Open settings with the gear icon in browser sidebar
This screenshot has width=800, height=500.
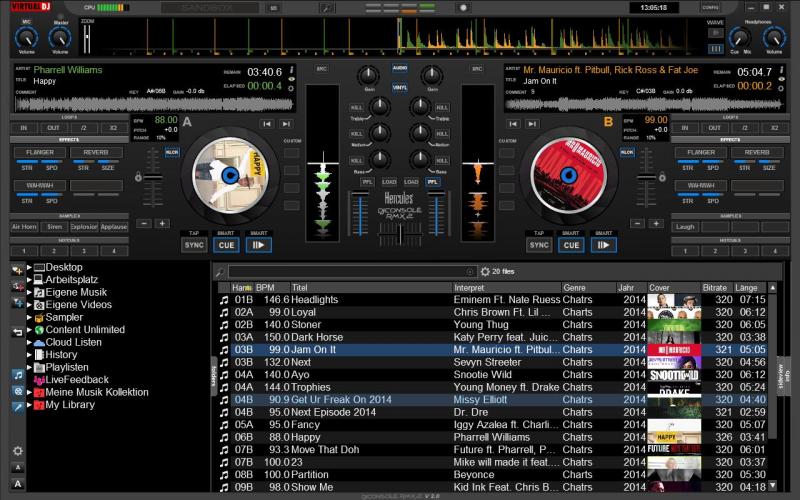click(x=18, y=451)
